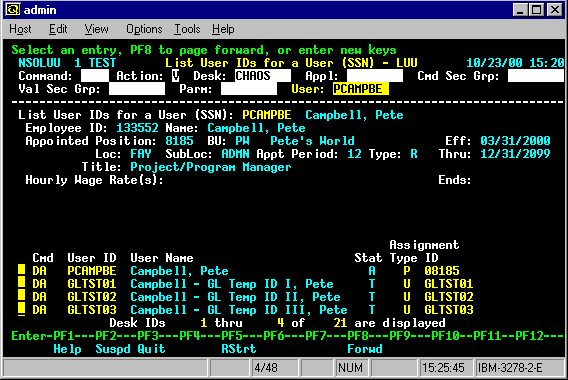Click the Val Sec Grp input field
This screenshot has height=380, width=568.
137,89
